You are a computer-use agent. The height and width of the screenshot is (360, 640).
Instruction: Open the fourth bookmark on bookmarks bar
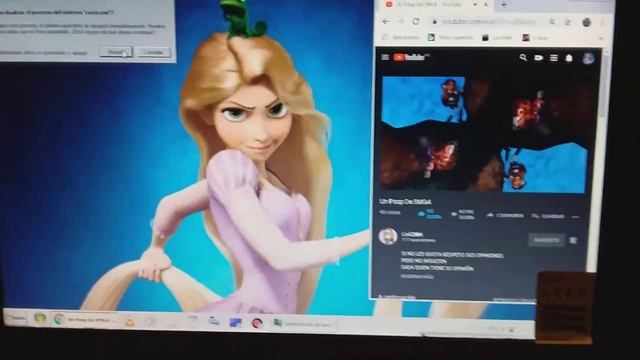click(535, 38)
